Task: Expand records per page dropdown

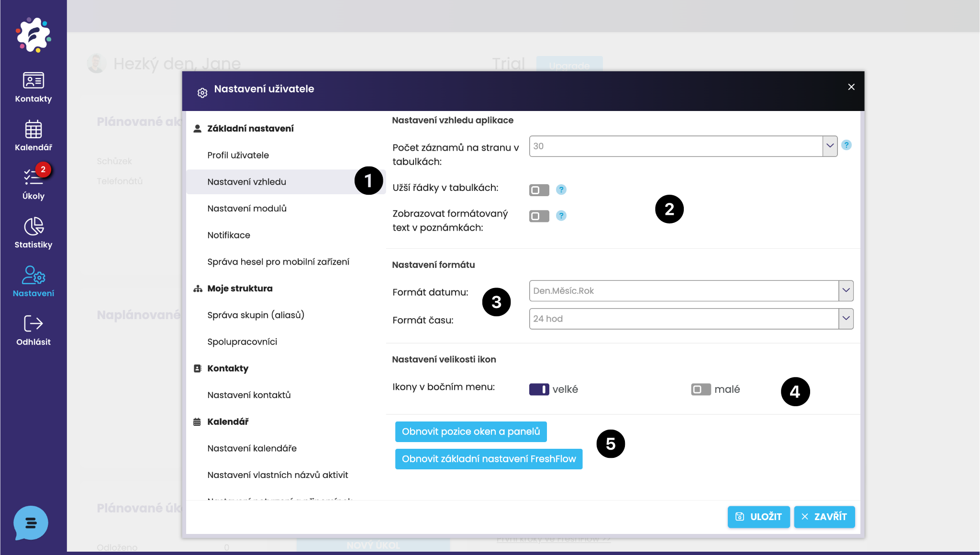Action: [830, 146]
